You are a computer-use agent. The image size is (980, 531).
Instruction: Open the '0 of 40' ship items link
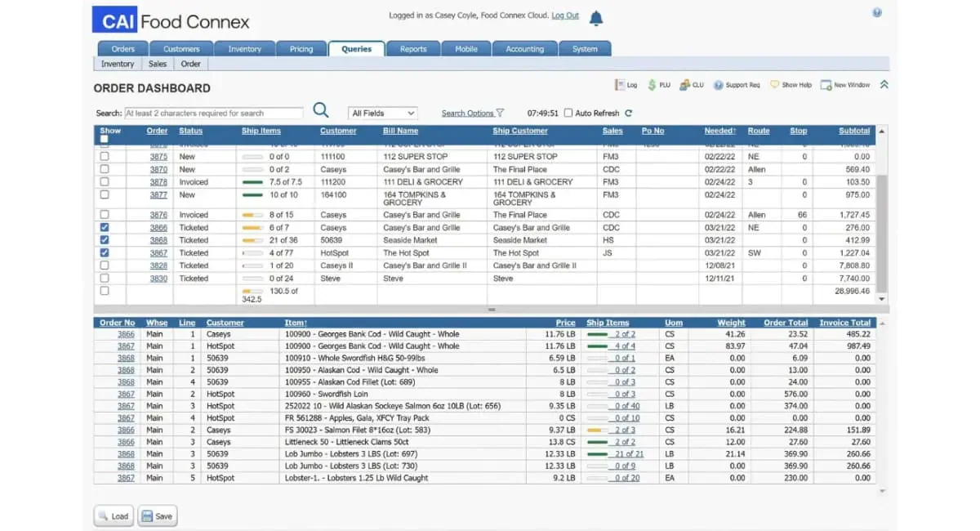tap(627, 406)
